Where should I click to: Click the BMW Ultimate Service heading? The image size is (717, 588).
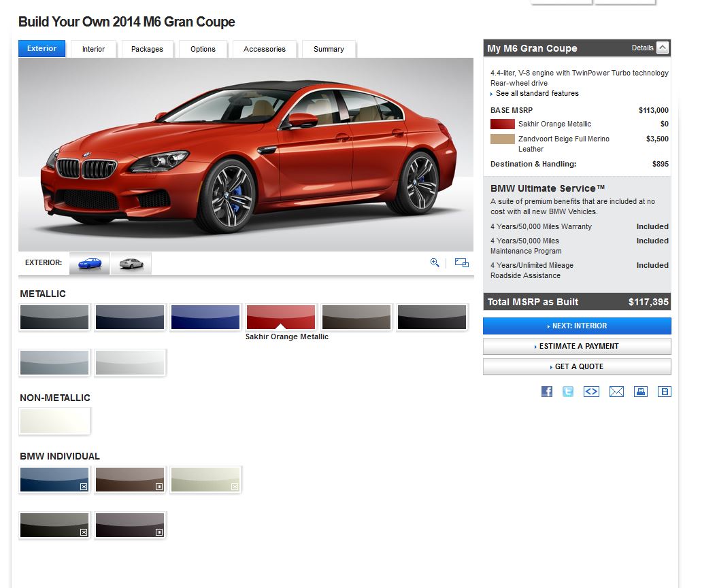click(548, 188)
